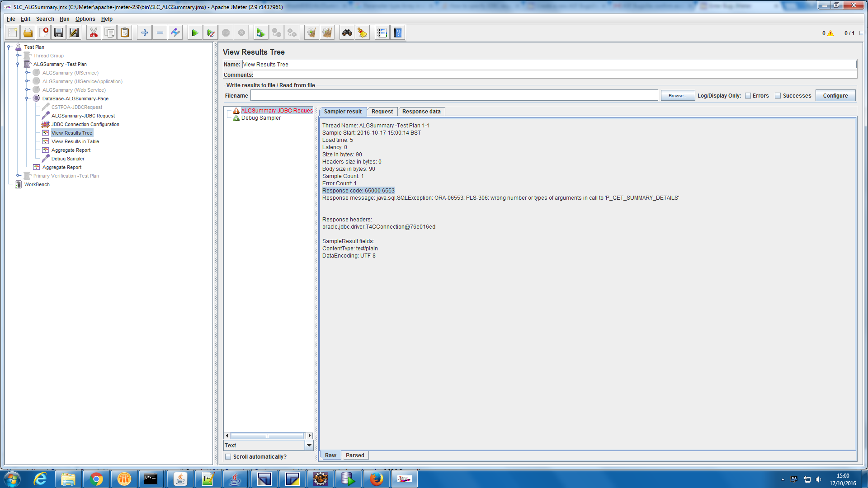Open the Options menu
The width and height of the screenshot is (868, 488).
click(85, 19)
